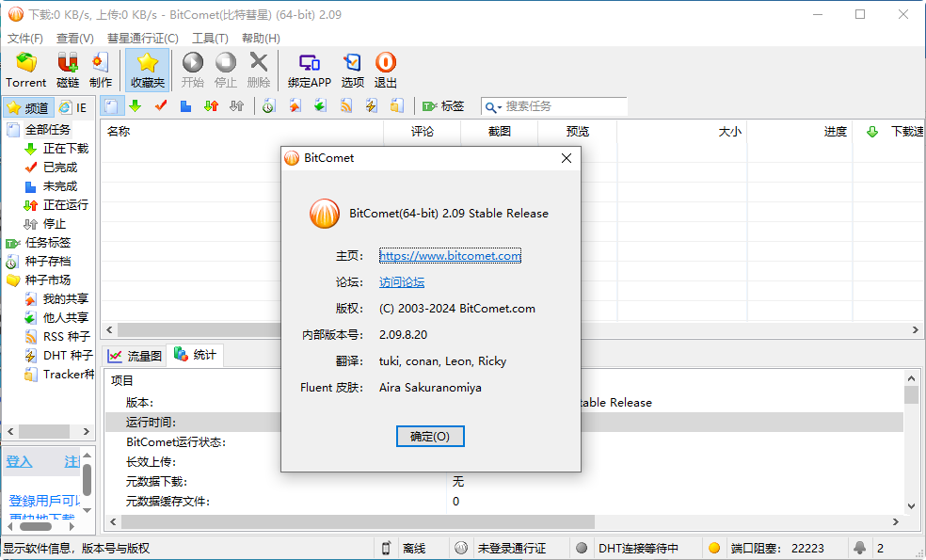Open a new Torrent file
Viewport: 926px width, 560px height.
coord(25,69)
